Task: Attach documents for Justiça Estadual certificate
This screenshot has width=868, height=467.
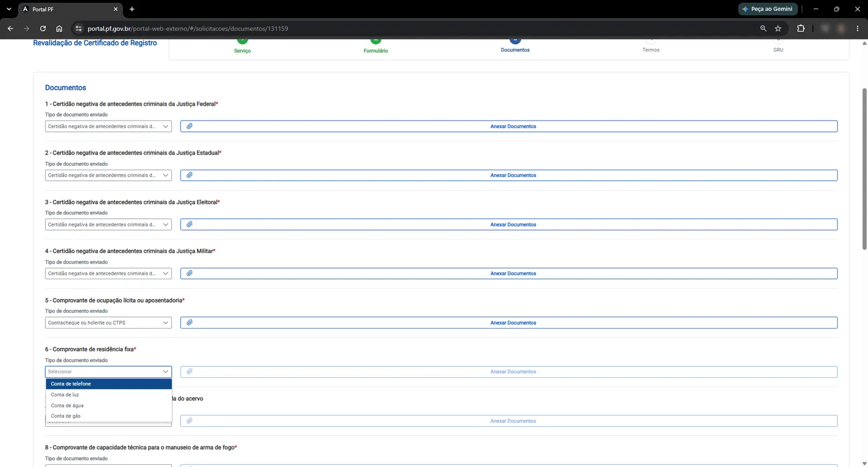Action: (x=509, y=175)
